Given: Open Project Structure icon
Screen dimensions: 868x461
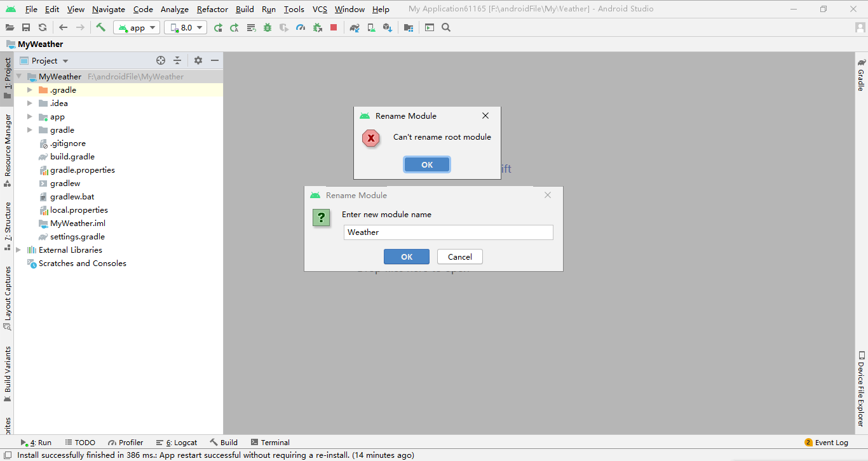Looking at the screenshot, I should (409, 27).
